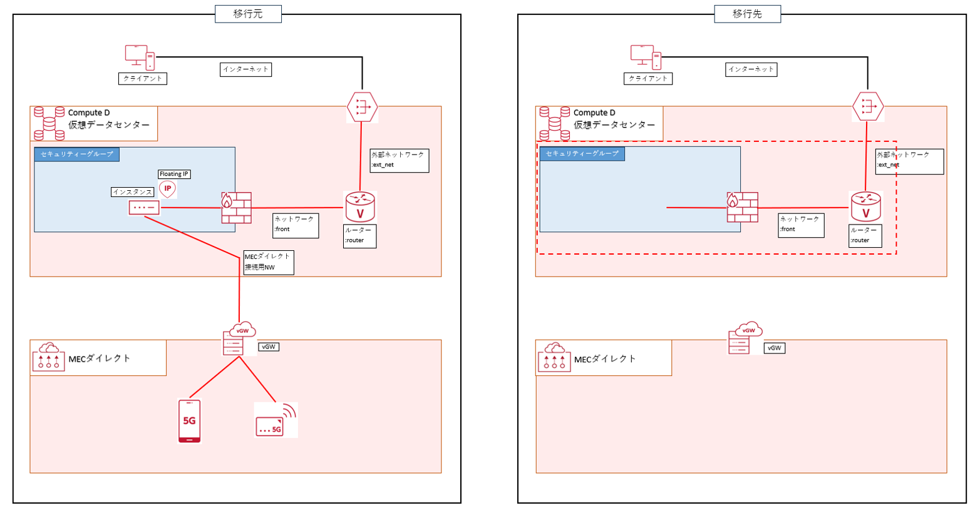This screenshot has width=980, height=508.
Task: Click the インターネット label in destination diagram
Action: pyautogui.click(x=751, y=69)
